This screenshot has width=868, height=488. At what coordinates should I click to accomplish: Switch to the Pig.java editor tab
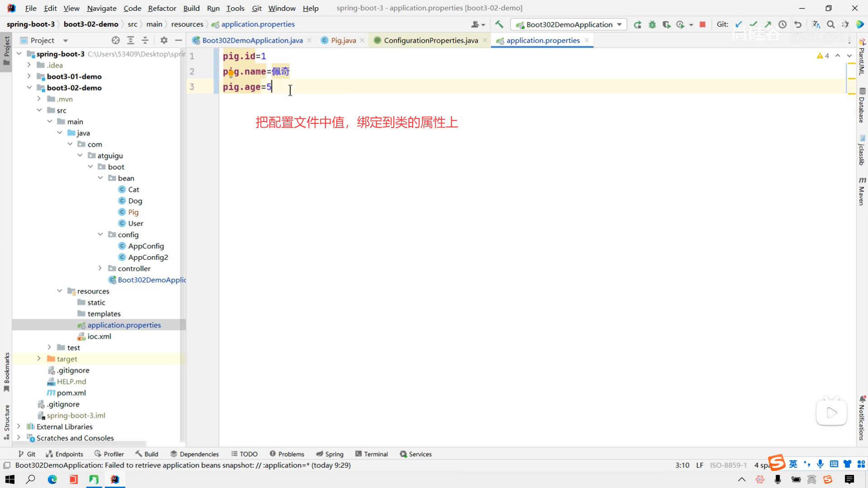click(x=343, y=40)
